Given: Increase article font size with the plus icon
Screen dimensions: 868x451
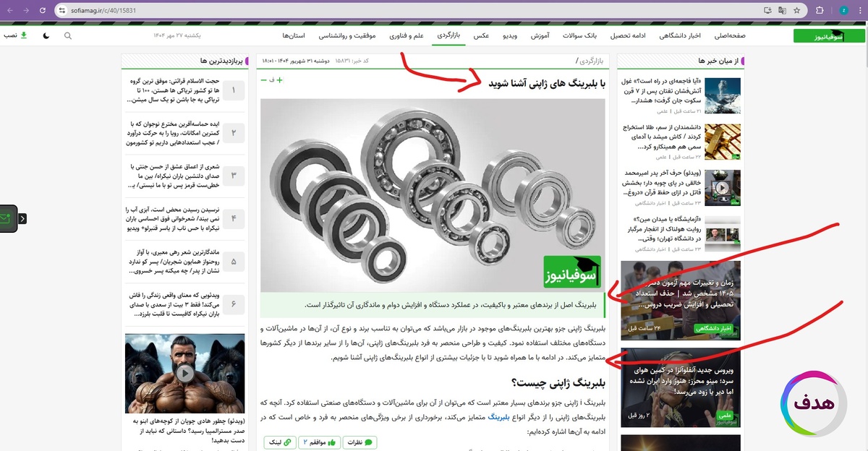Looking at the screenshot, I should 279,80.
